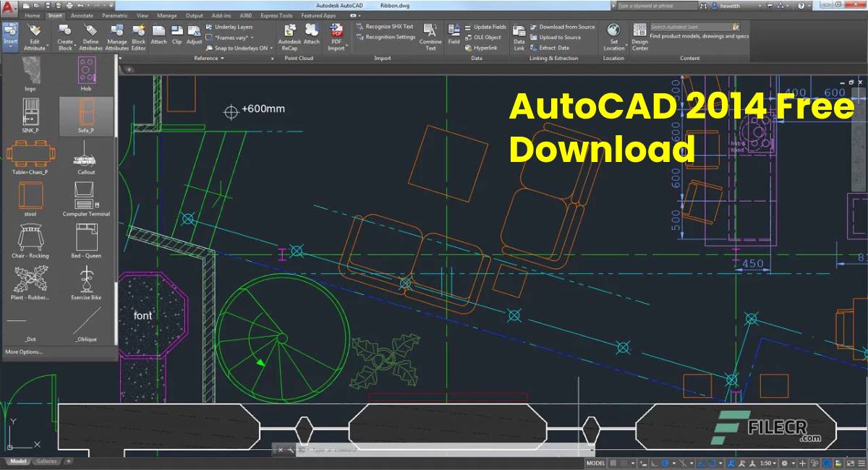Toggle Underlay Layers

pos(229,27)
